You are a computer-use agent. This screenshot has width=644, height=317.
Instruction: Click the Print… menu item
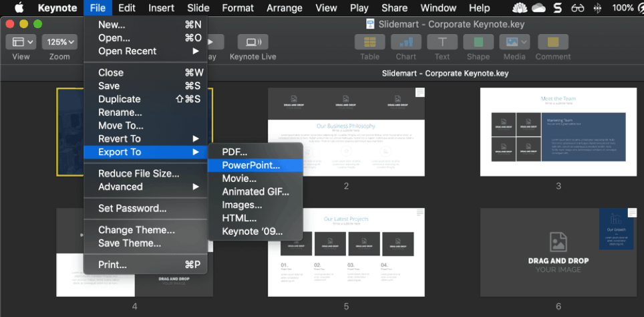(112, 264)
